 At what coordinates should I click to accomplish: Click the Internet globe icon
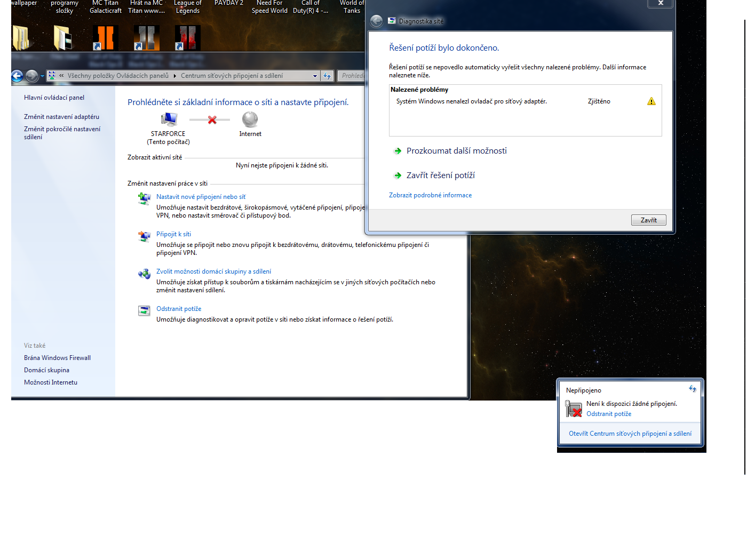click(250, 119)
